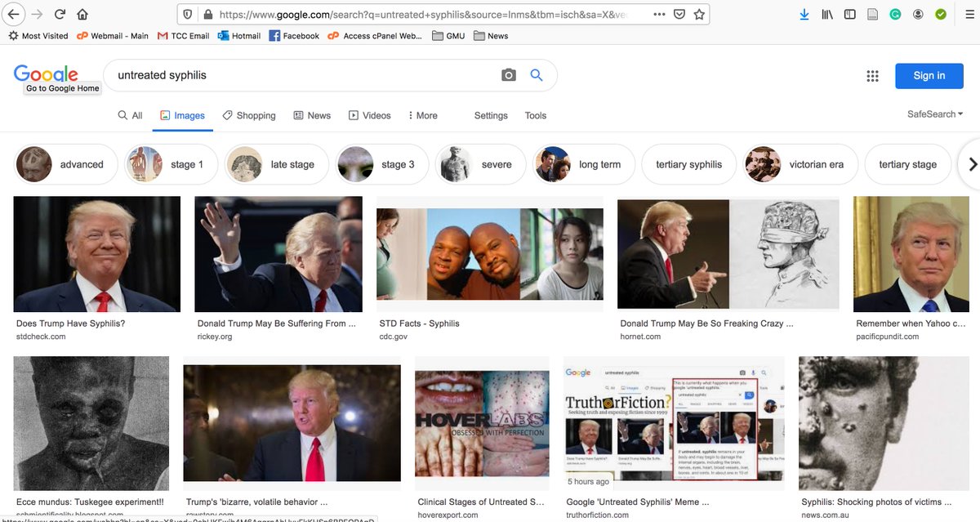Open the Firefox account avatar icon
Viewport: 980px width, 522px height.
(919, 14)
